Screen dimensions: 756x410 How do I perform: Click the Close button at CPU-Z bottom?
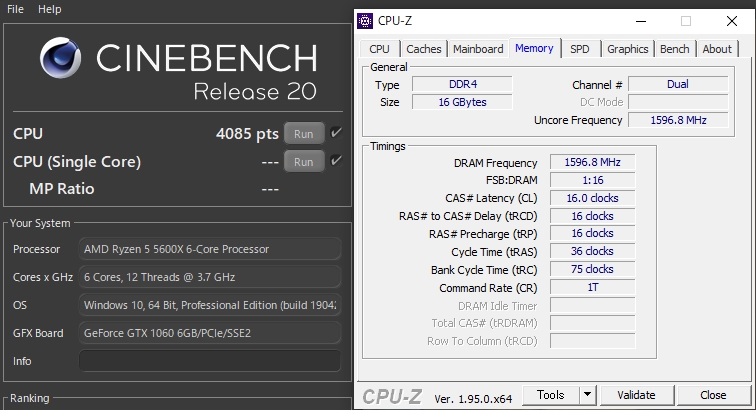[x=713, y=395]
